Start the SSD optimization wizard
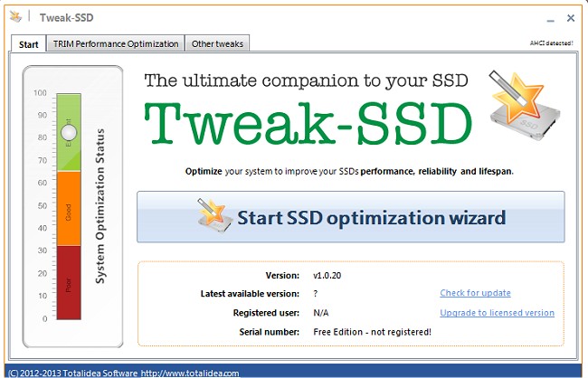This screenshot has width=588, height=378. tap(351, 217)
